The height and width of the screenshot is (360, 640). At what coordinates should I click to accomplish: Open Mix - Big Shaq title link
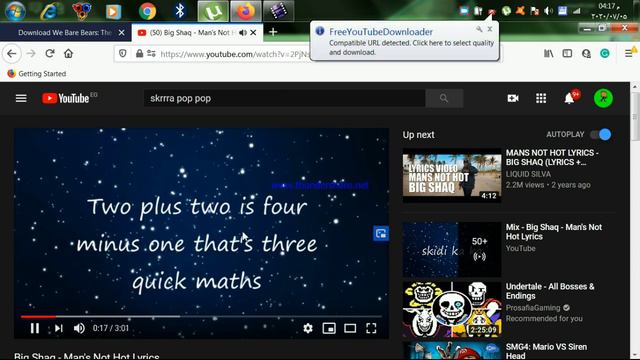point(554,232)
